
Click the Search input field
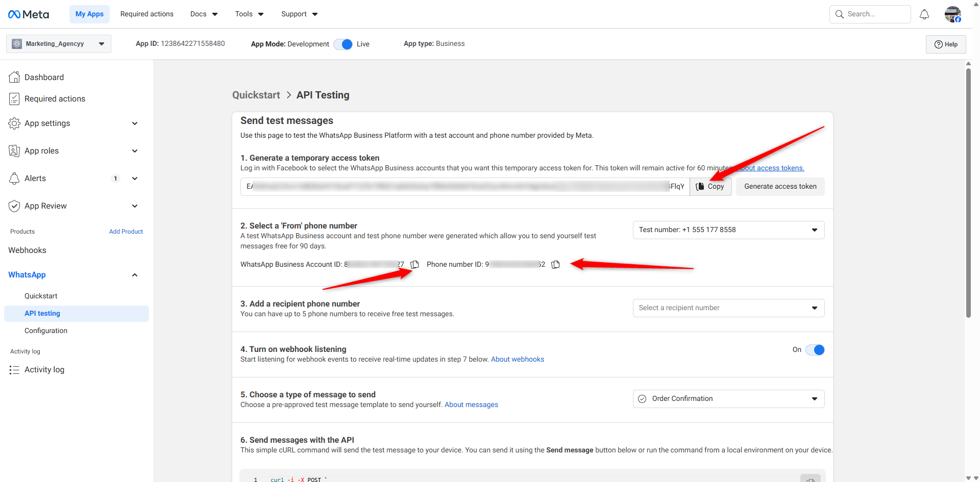[x=870, y=14]
